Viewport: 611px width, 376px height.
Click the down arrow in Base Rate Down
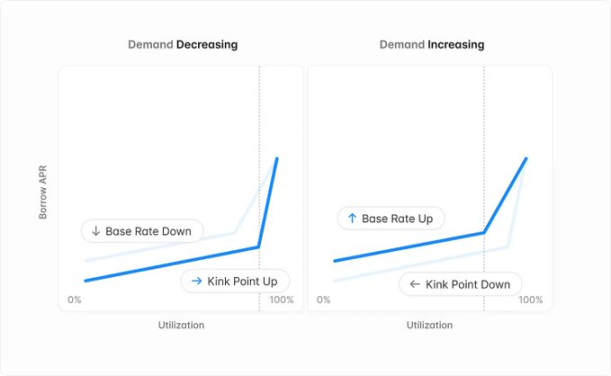(x=95, y=231)
